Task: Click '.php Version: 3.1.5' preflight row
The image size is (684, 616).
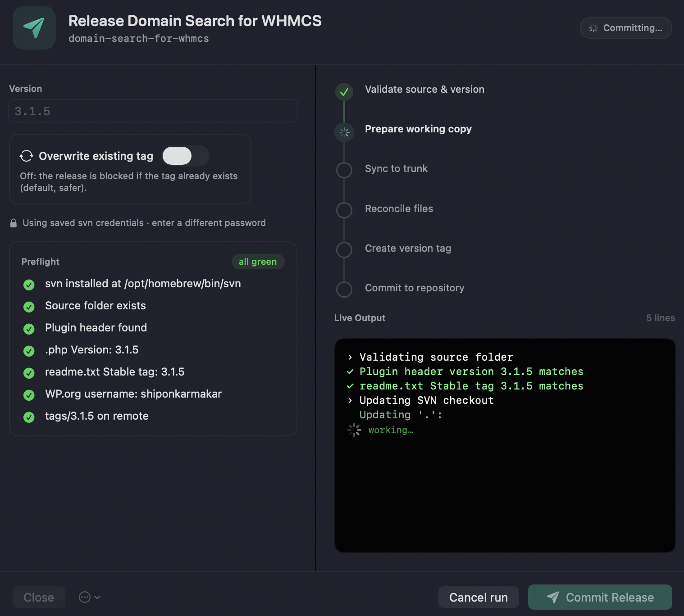Action: (x=92, y=350)
